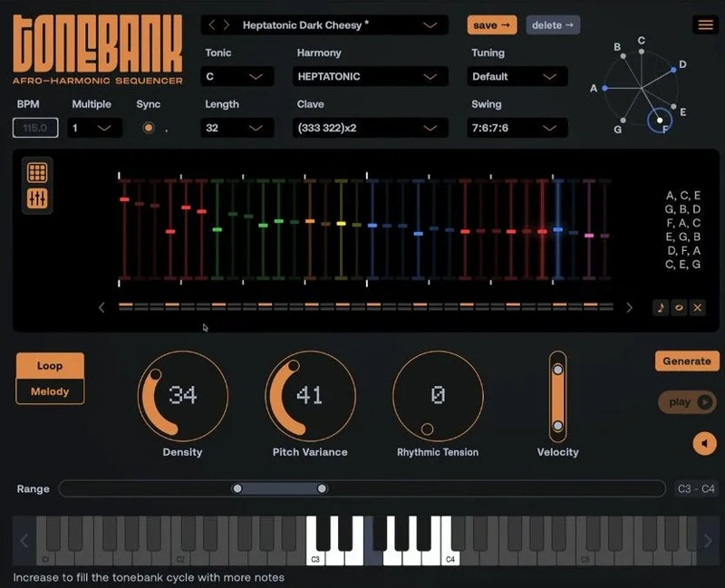725x588 pixels.
Task: Select note D on the tone circle
Action: click(673, 70)
